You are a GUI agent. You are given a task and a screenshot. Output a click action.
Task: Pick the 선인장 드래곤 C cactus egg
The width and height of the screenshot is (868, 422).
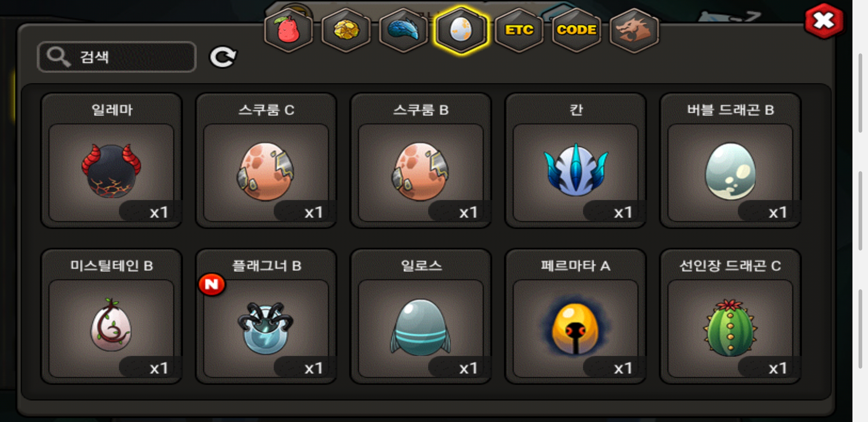[x=730, y=316]
